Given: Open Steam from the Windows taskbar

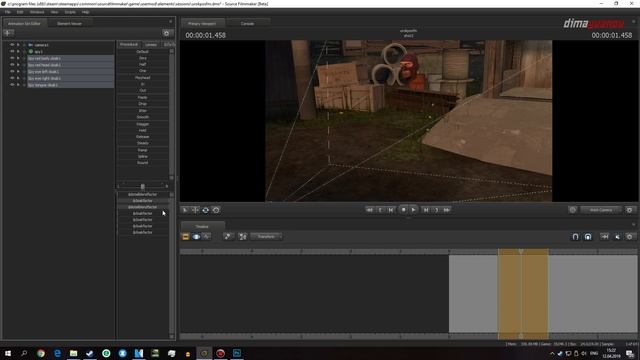Looking at the screenshot, I should tap(90, 353).
